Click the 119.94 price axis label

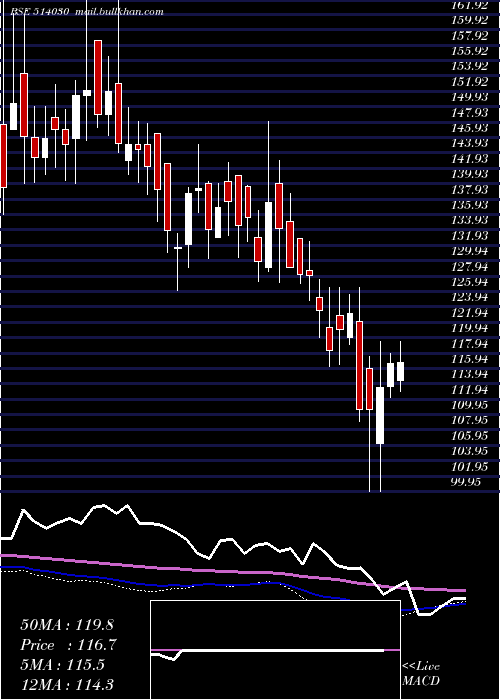click(x=469, y=328)
